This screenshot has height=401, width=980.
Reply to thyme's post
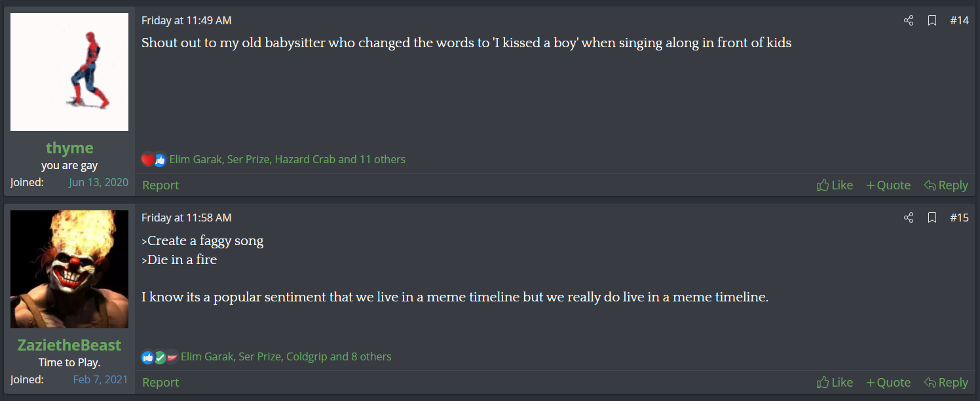(x=946, y=185)
